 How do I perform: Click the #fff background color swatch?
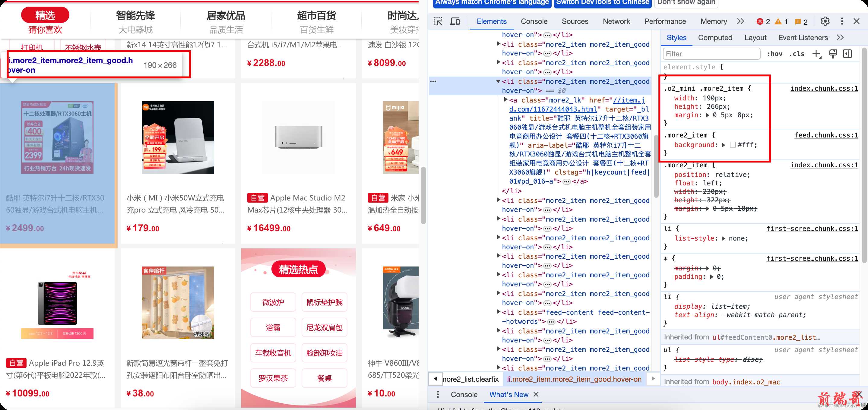733,145
